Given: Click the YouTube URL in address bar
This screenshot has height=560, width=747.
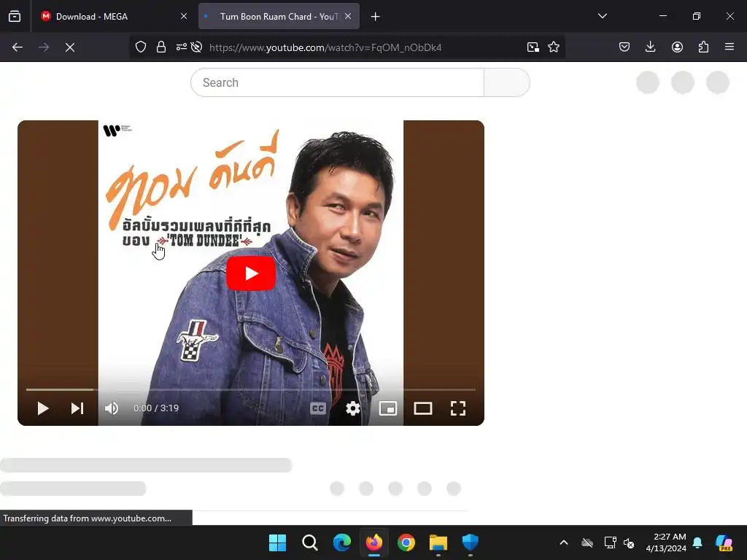Looking at the screenshot, I should pyautogui.click(x=325, y=47).
